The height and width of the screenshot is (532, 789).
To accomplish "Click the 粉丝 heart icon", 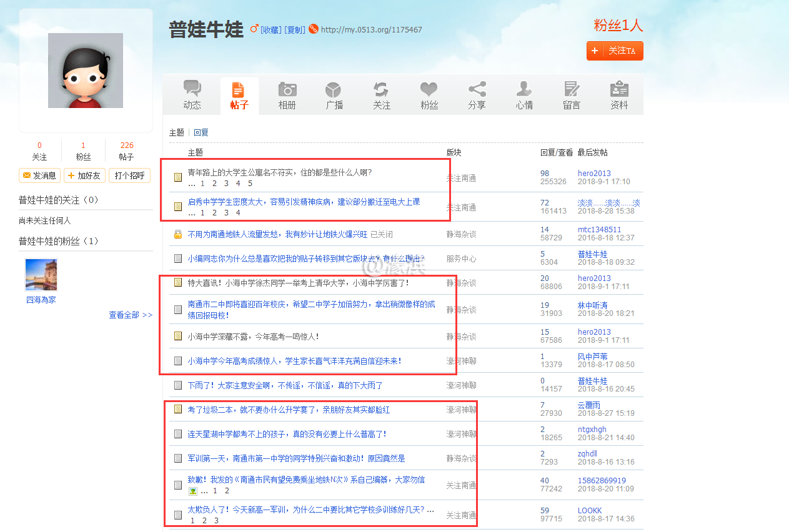I will click(429, 89).
